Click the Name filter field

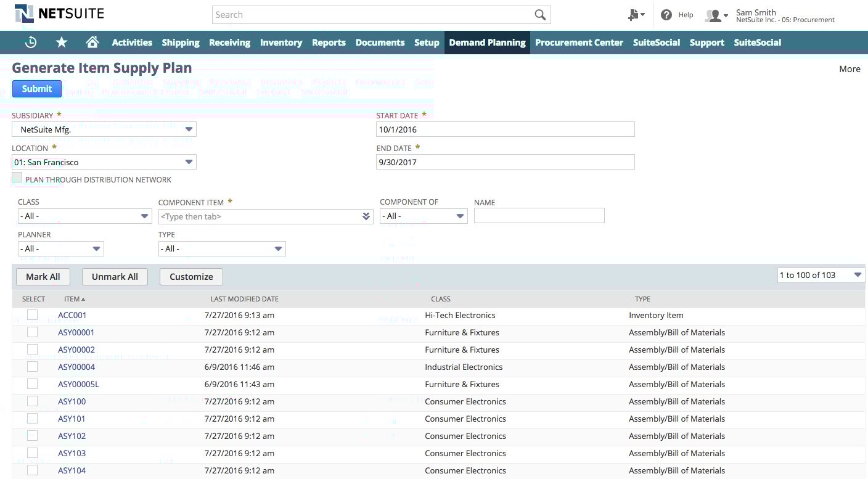click(x=539, y=215)
